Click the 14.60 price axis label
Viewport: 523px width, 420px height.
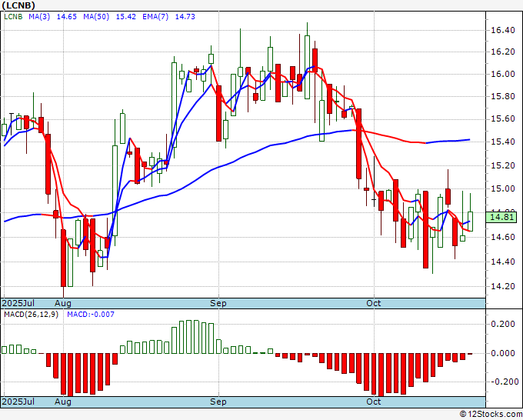click(x=503, y=237)
